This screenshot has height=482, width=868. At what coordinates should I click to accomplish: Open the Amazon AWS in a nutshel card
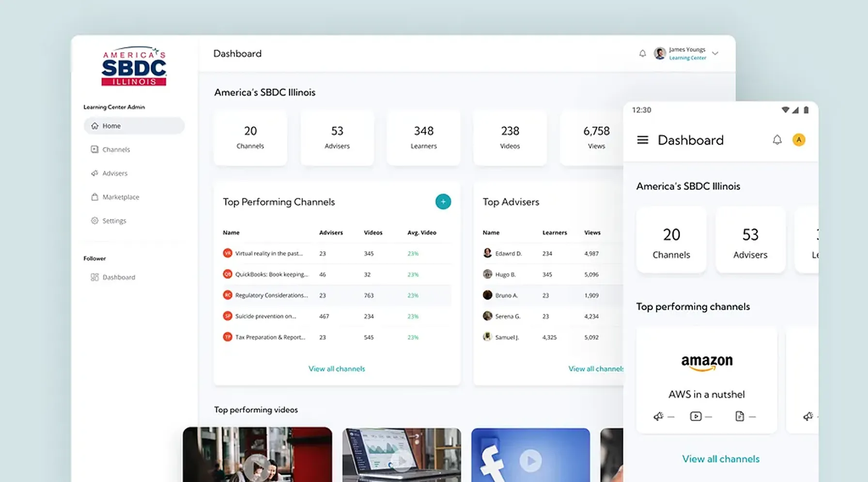pos(707,380)
